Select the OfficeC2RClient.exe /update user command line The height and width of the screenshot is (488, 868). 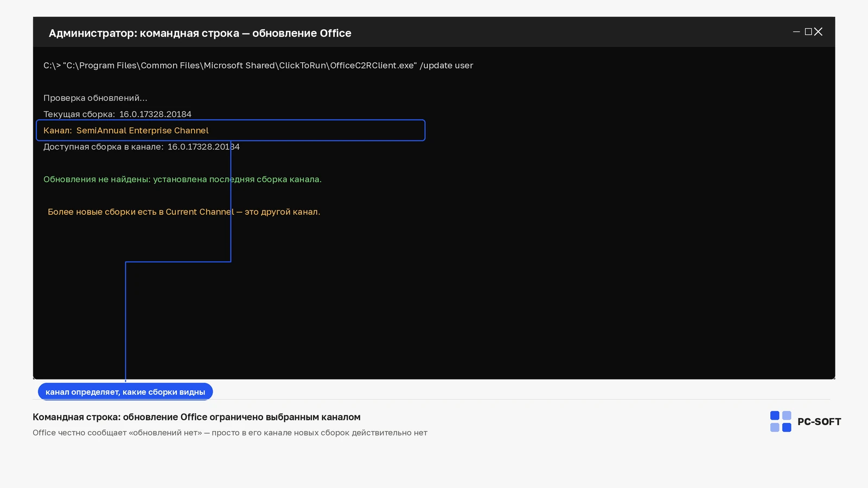tap(258, 66)
